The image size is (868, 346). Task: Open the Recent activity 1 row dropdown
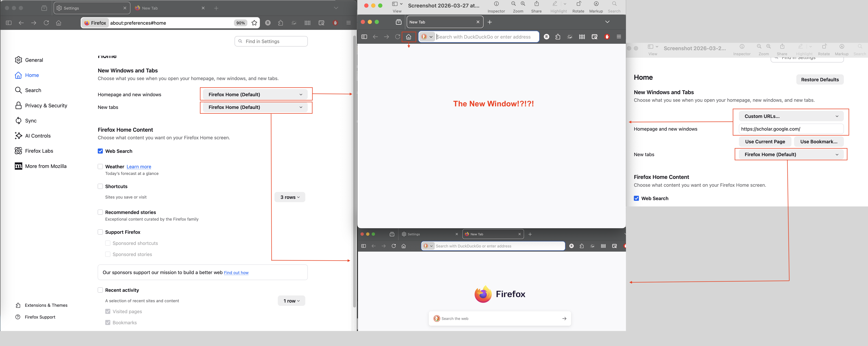(x=291, y=301)
